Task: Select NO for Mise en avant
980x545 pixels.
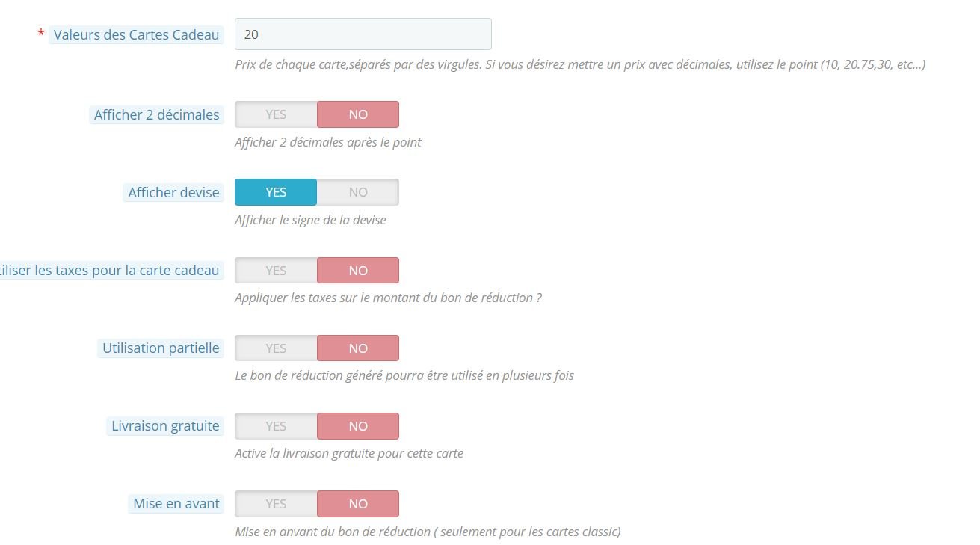Action: click(x=358, y=503)
